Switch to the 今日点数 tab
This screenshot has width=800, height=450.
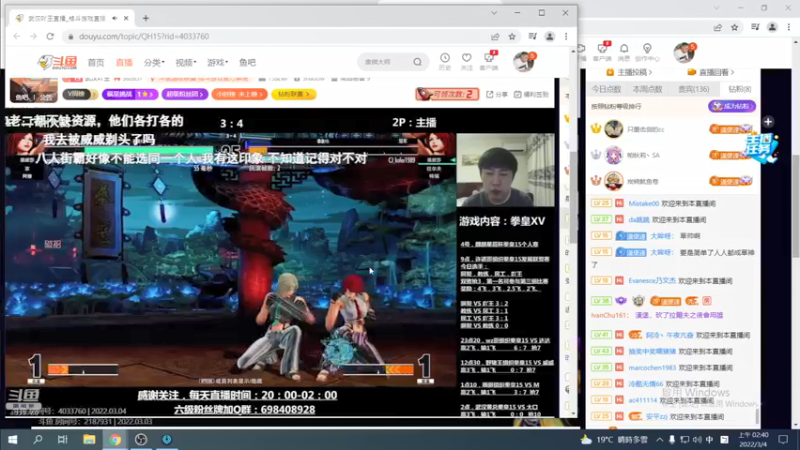[x=606, y=89]
